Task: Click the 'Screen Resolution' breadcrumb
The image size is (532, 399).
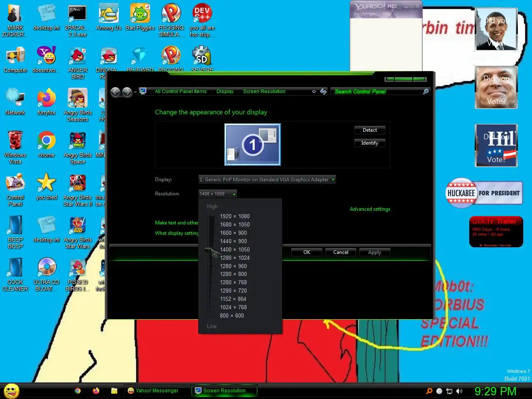Action: pos(264,91)
